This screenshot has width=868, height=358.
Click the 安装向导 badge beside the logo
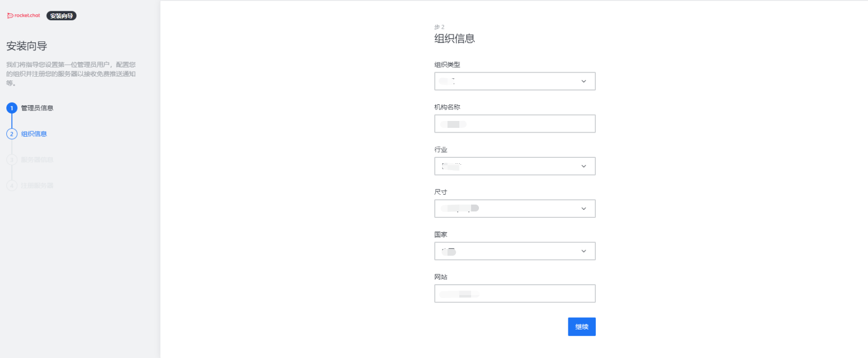point(61,15)
